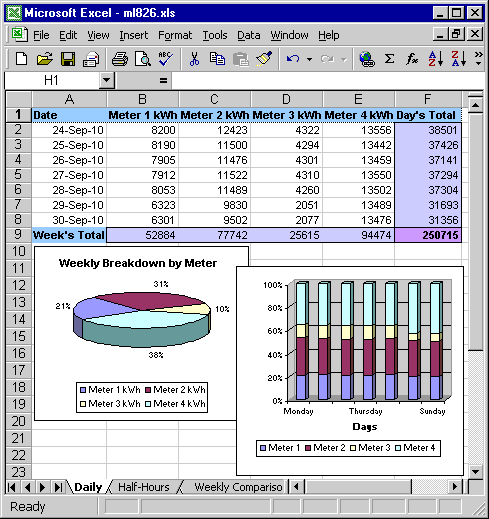
Task: Click the Insert Hyperlink globe icon
Action: [367, 59]
